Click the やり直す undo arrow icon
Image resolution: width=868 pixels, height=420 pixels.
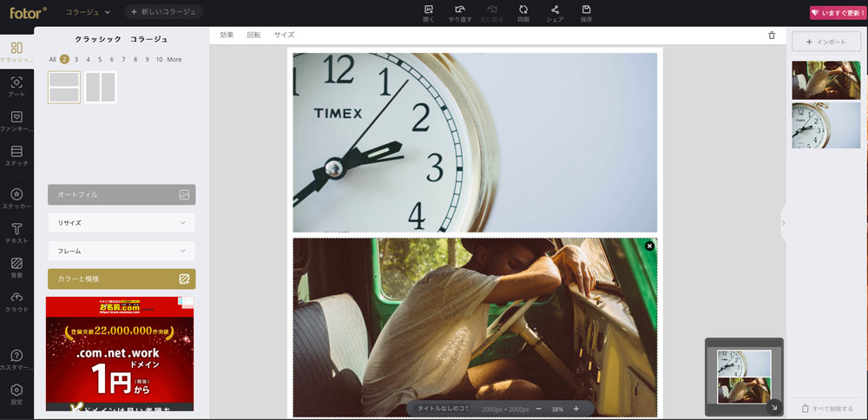click(x=460, y=13)
